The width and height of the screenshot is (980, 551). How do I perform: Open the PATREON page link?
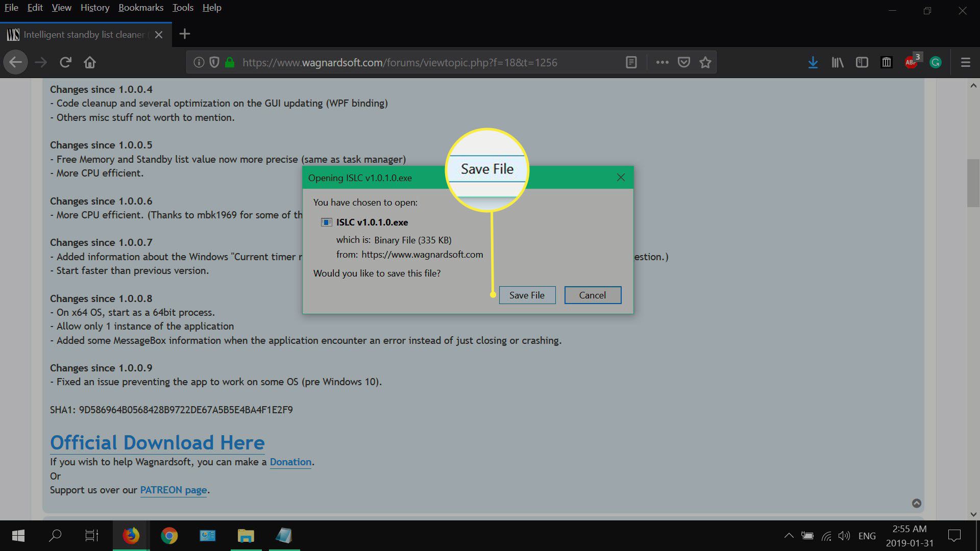pyautogui.click(x=174, y=490)
